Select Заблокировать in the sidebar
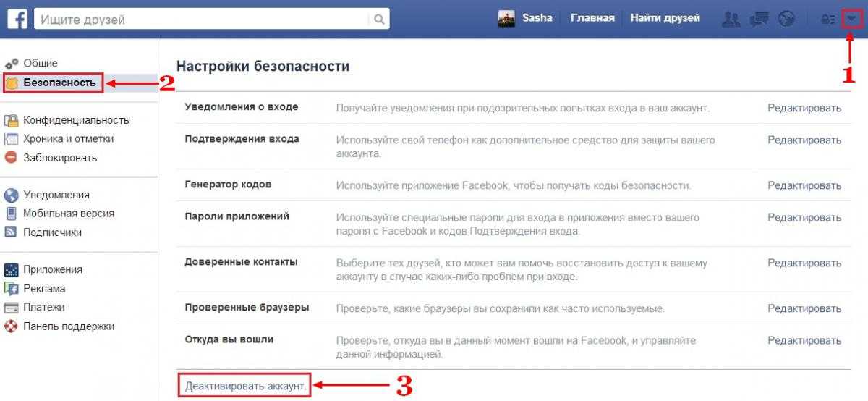Screen dimensions: 868x401 [59, 158]
